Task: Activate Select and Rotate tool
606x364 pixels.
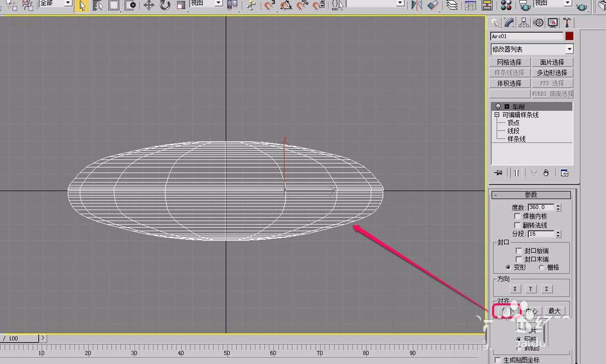Action: click(x=165, y=5)
